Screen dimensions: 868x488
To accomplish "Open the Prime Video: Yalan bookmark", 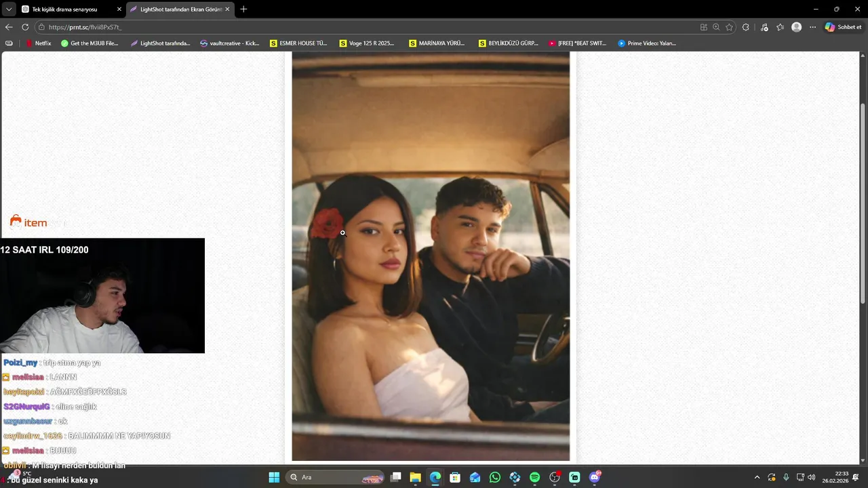I will click(x=647, y=43).
